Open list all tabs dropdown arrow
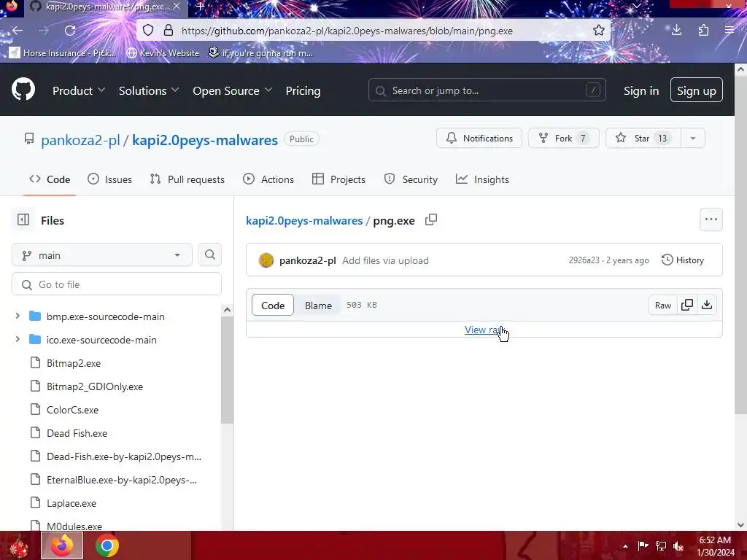The image size is (747, 560). (636, 6)
